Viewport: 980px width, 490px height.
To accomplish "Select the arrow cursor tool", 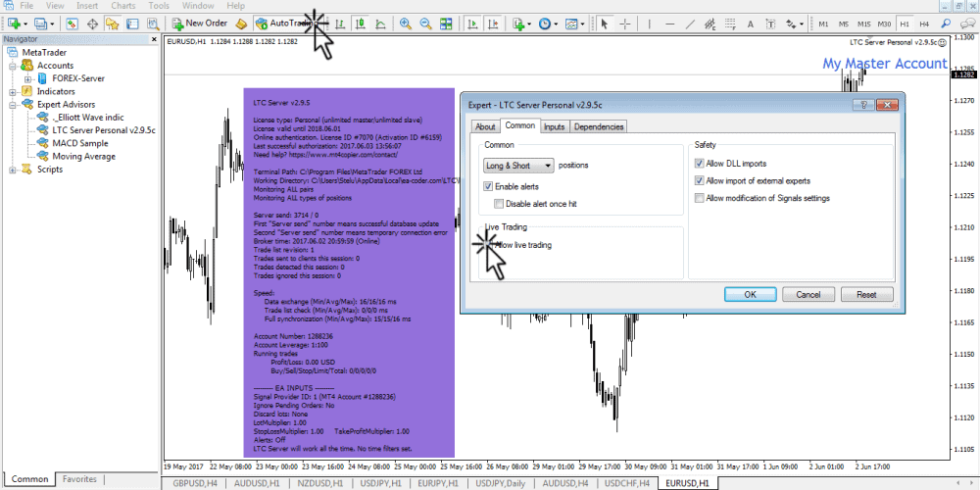I will [x=605, y=24].
